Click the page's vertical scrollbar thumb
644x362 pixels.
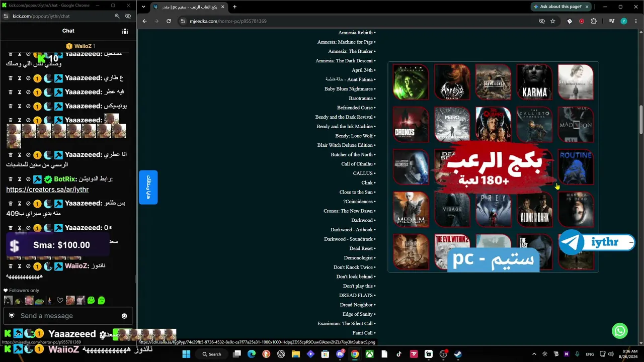pos(641,119)
